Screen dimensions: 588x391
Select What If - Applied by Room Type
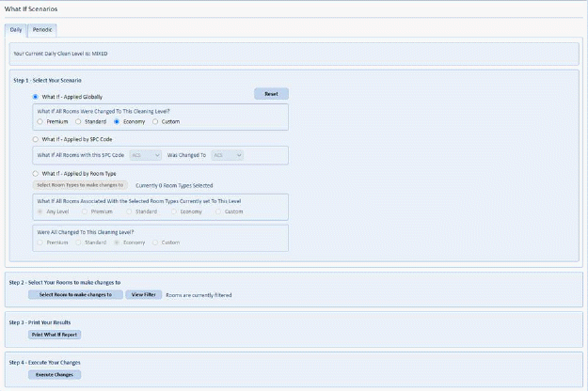click(x=36, y=174)
